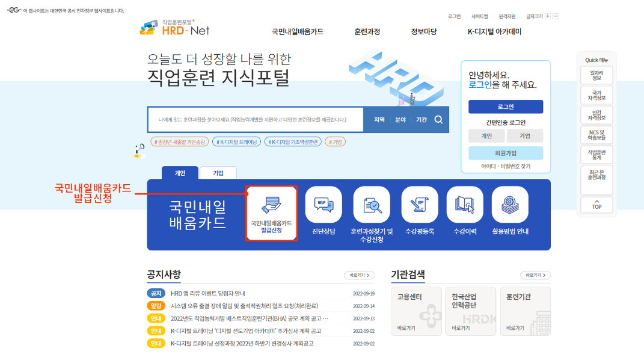644x360 pixels.
Task: Open 공지사항 바로가기 button
Action: click(360, 275)
